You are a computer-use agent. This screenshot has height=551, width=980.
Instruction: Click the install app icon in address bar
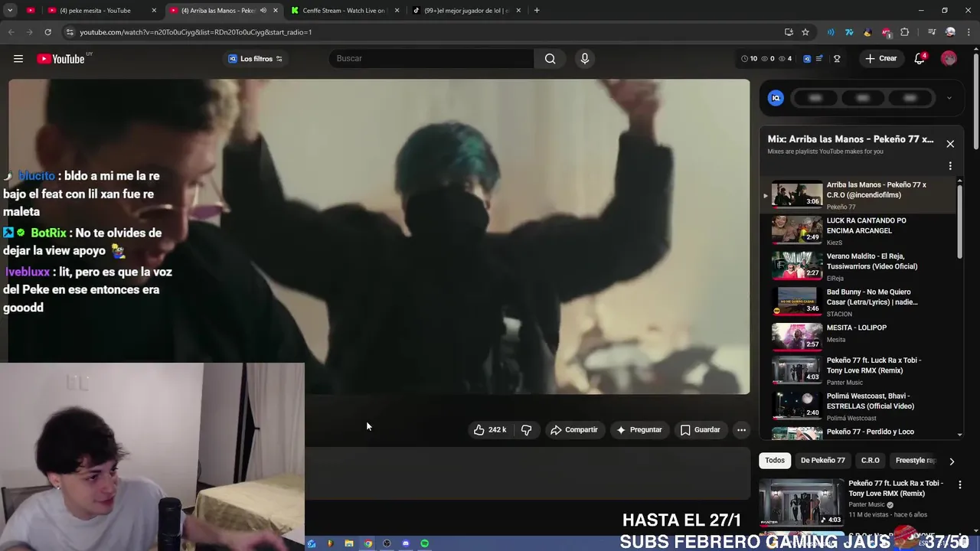tap(789, 32)
